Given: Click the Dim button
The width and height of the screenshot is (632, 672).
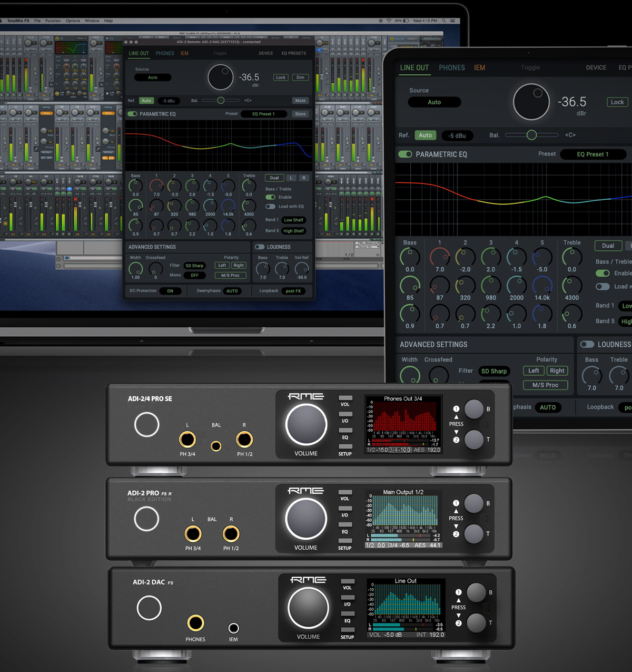Looking at the screenshot, I should pyautogui.click(x=300, y=77).
